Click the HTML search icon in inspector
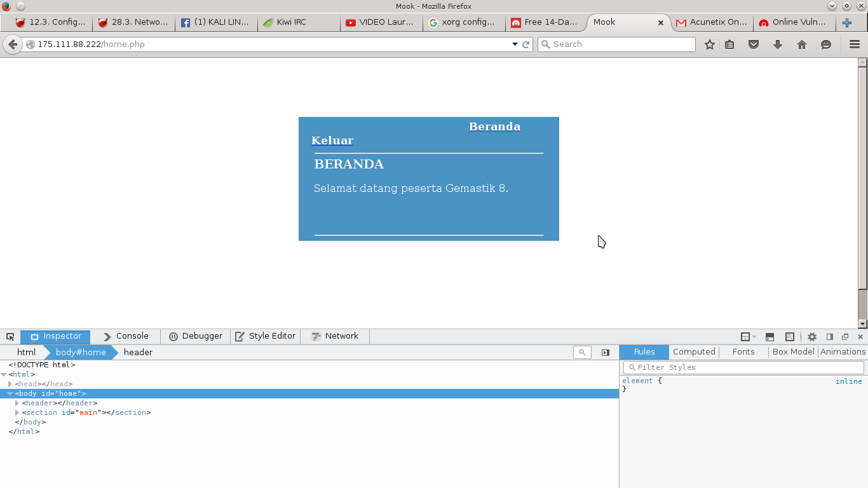This screenshot has width=868, height=488. [582, 352]
